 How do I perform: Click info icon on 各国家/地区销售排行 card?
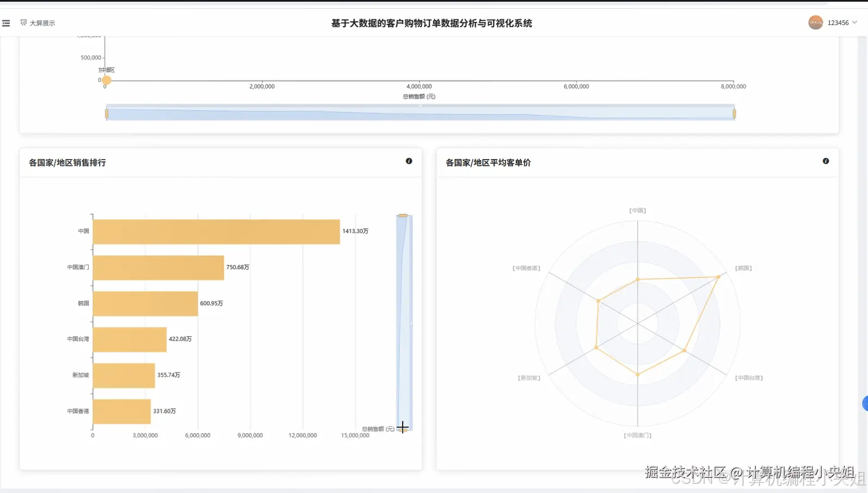point(409,161)
